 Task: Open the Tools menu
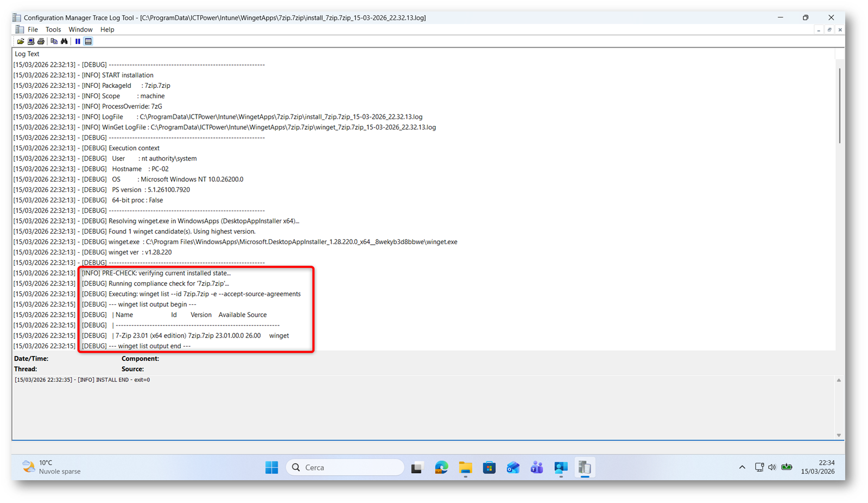[x=53, y=29]
